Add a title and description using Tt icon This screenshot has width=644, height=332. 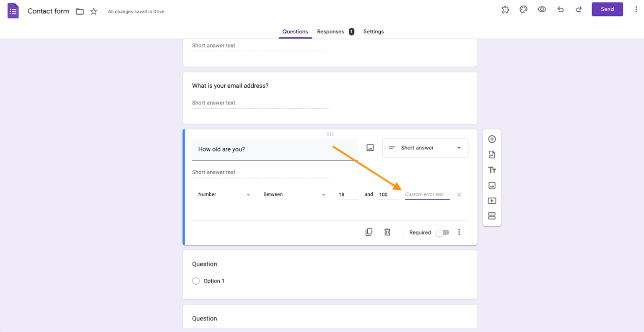pyautogui.click(x=491, y=170)
